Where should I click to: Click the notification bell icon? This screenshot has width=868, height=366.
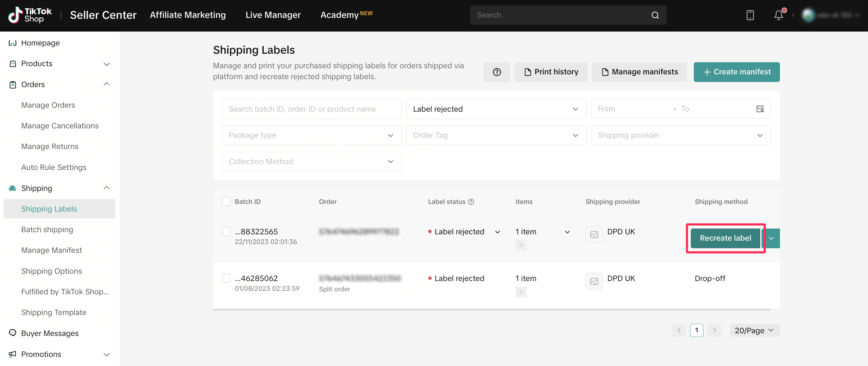click(x=778, y=15)
